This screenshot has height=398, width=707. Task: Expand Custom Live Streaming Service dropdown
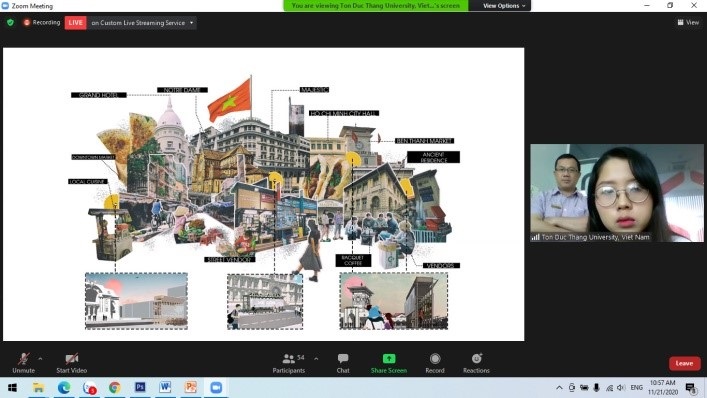[x=192, y=23]
